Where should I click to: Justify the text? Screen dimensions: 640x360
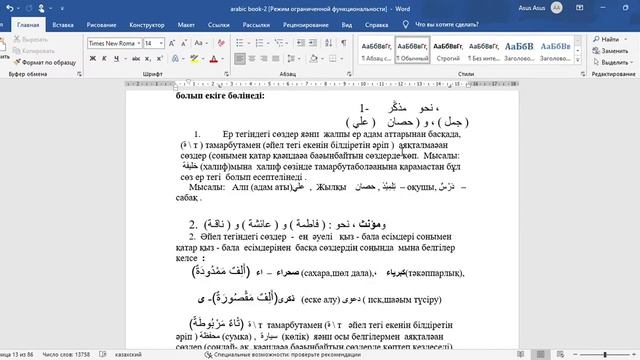click(x=276, y=59)
